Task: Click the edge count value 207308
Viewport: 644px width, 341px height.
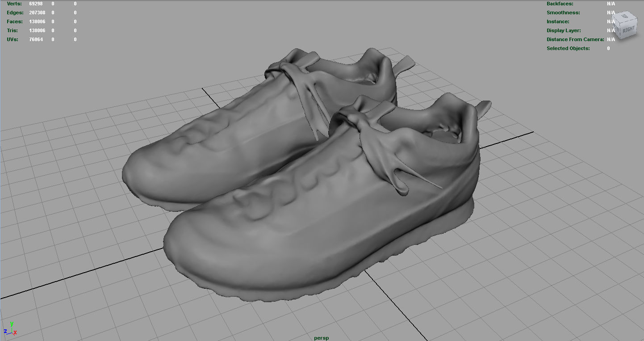Action: click(x=38, y=13)
